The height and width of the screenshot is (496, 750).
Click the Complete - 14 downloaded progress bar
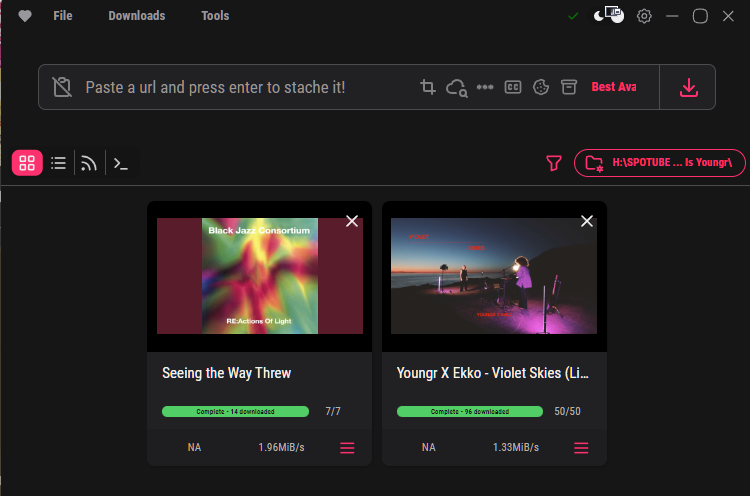click(235, 411)
